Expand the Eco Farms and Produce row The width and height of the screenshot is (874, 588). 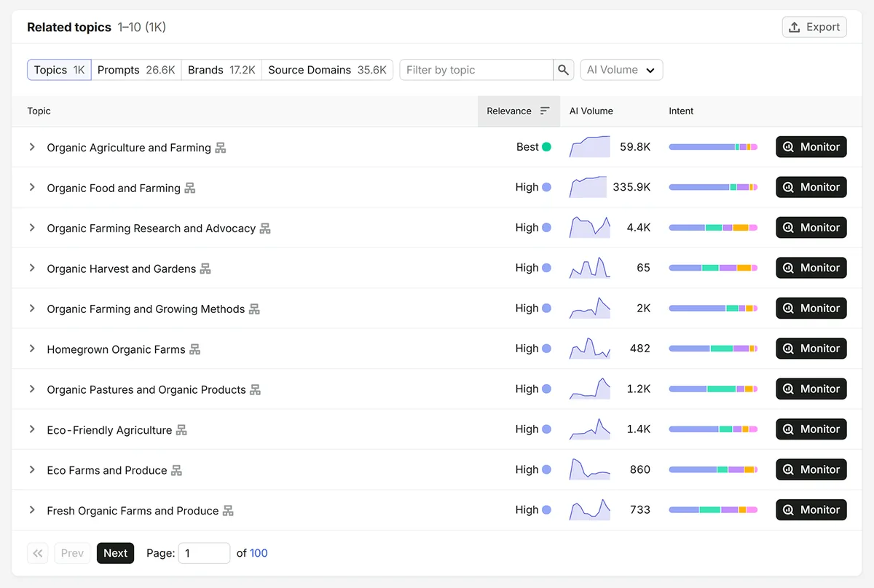(32, 470)
